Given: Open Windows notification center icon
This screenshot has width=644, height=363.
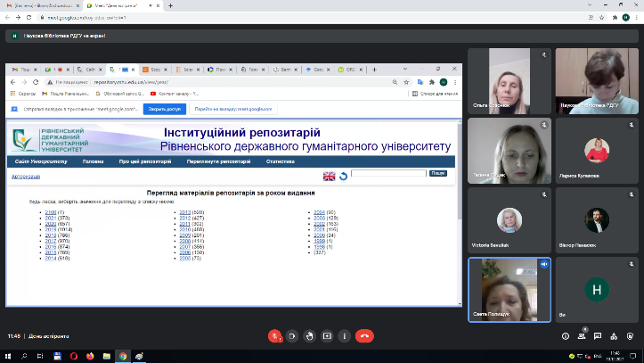Looking at the screenshot, I should (x=633, y=357).
